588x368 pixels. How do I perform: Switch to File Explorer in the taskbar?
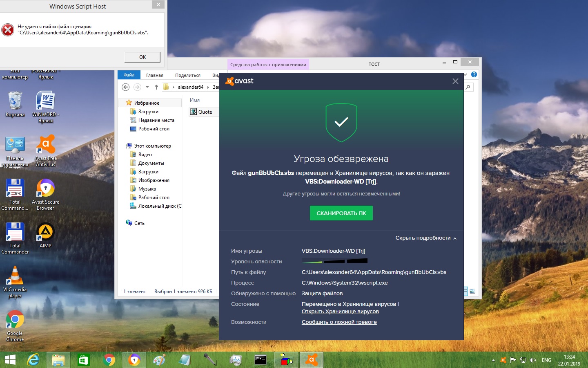click(x=58, y=360)
